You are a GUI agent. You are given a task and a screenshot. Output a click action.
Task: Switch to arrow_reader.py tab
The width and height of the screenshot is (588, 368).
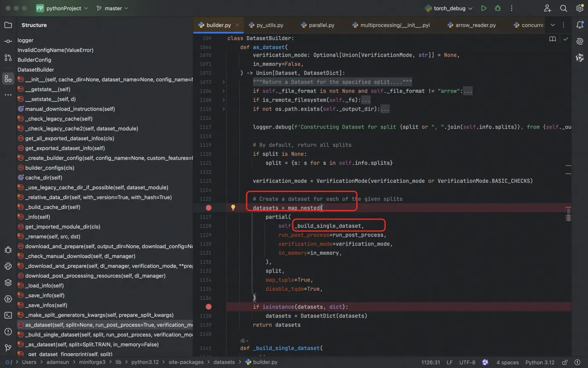click(x=471, y=25)
